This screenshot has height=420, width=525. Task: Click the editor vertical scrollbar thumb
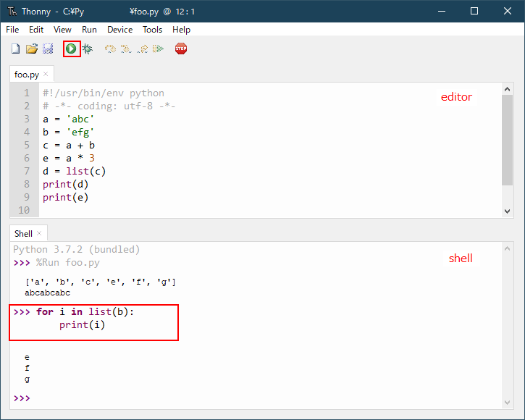507,140
